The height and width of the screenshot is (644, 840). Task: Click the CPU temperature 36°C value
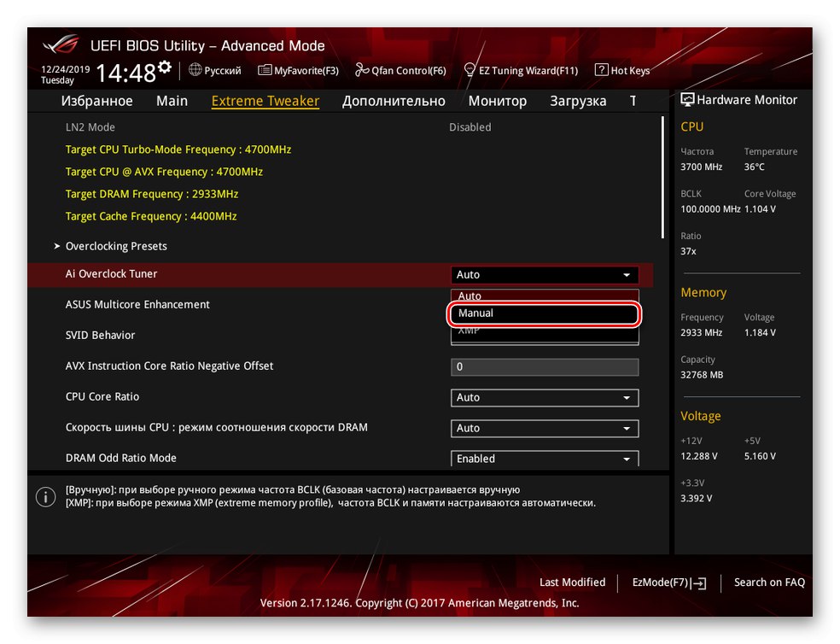click(x=755, y=167)
